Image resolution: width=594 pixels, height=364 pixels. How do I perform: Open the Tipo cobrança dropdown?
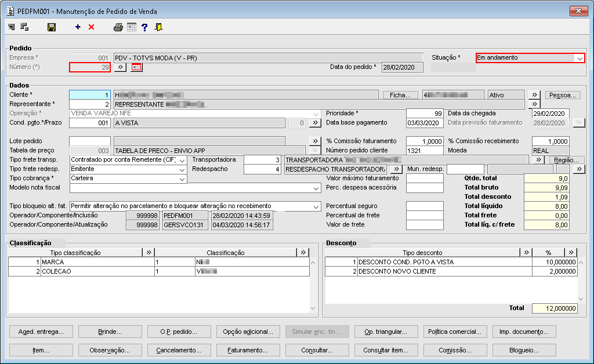pos(182,179)
